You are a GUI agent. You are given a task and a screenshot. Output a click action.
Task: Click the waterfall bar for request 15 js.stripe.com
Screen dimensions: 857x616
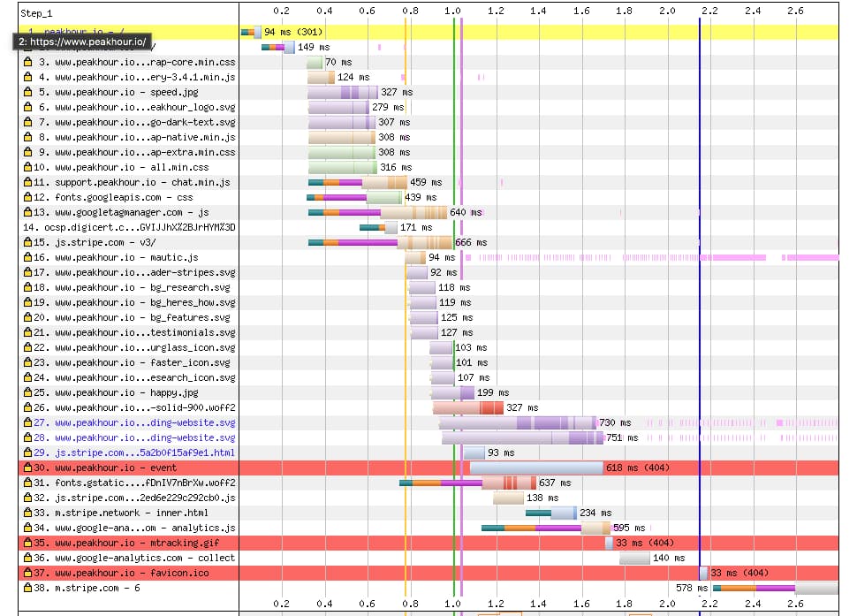pos(381,242)
